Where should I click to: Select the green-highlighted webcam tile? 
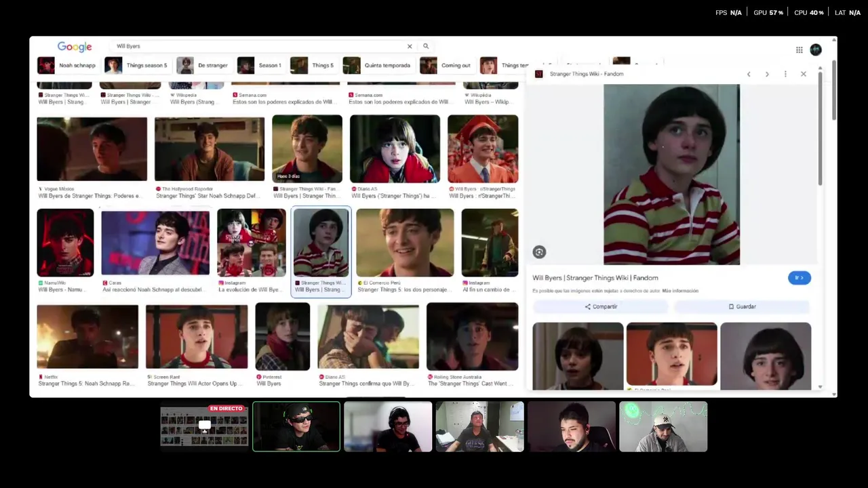(x=296, y=426)
